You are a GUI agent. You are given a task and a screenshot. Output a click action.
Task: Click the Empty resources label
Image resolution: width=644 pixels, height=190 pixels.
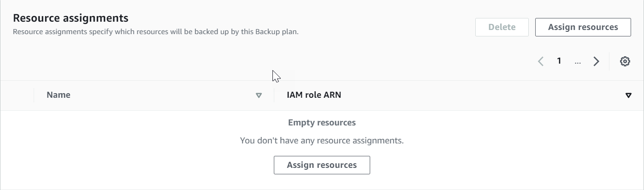click(x=322, y=123)
